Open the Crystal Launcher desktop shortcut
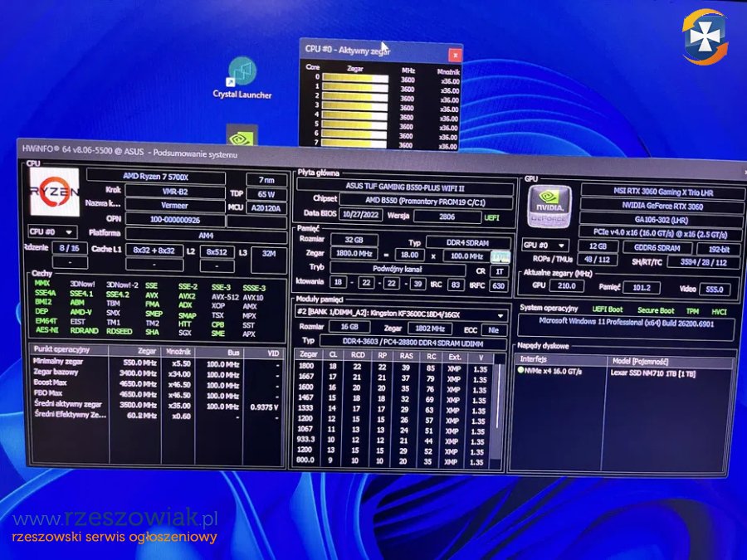 point(242,76)
